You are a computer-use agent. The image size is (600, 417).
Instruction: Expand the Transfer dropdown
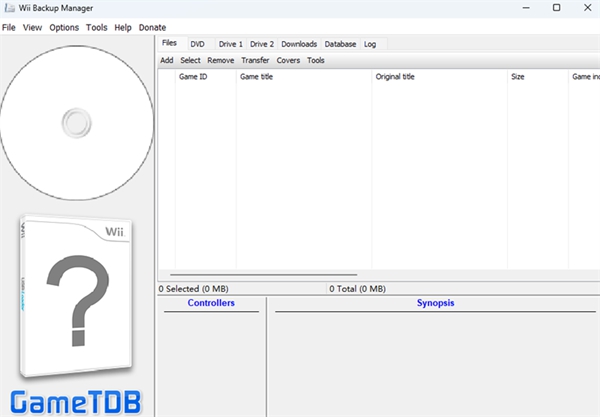point(255,60)
